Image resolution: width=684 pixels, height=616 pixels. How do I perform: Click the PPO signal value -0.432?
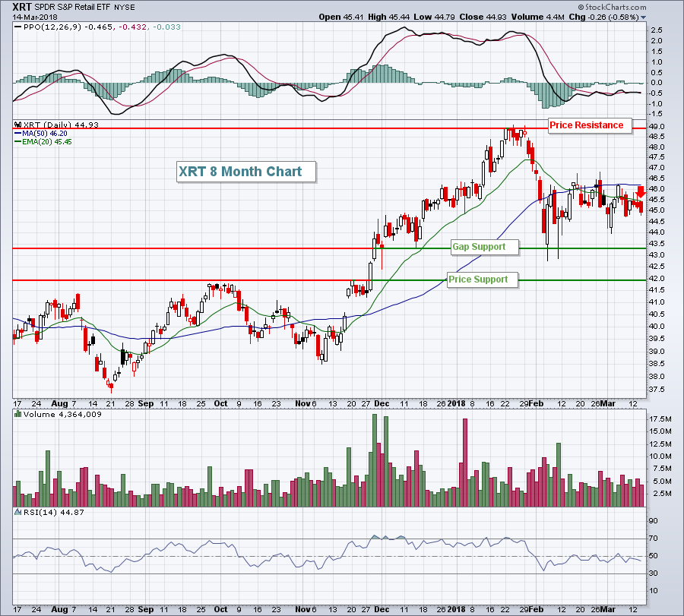[132, 27]
